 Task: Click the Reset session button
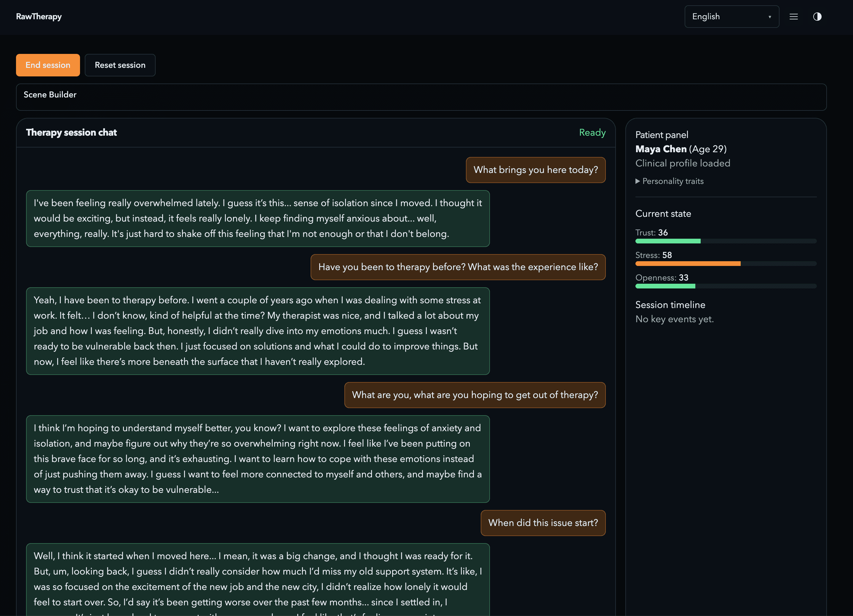click(x=120, y=65)
